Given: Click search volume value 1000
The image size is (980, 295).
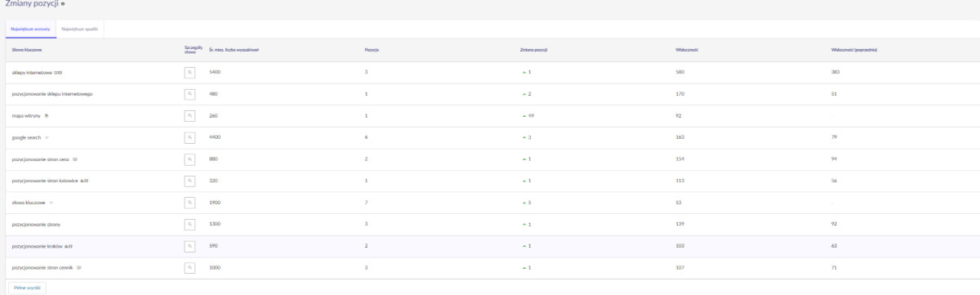Looking at the screenshot, I should tap(215, 267).
